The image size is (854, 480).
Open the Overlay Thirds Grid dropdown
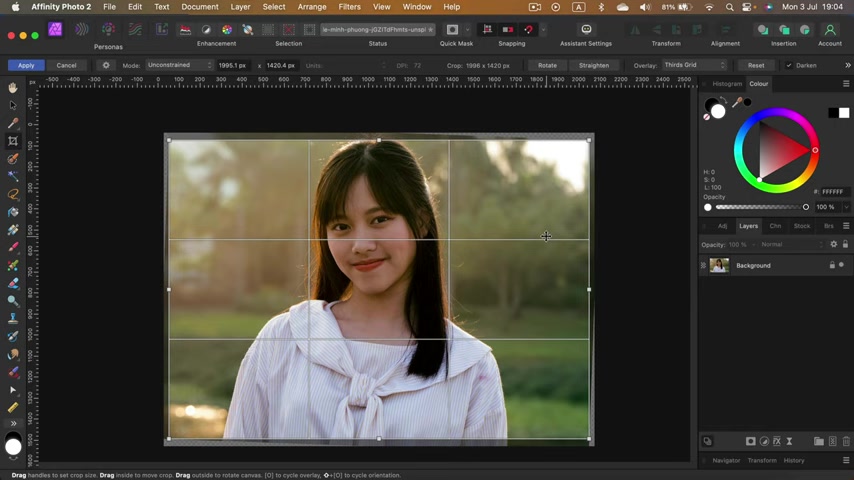(x=695, y=65)
